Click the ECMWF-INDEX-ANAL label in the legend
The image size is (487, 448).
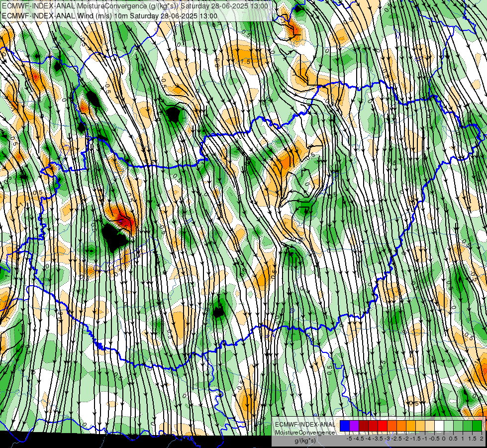tap(305, 425)
